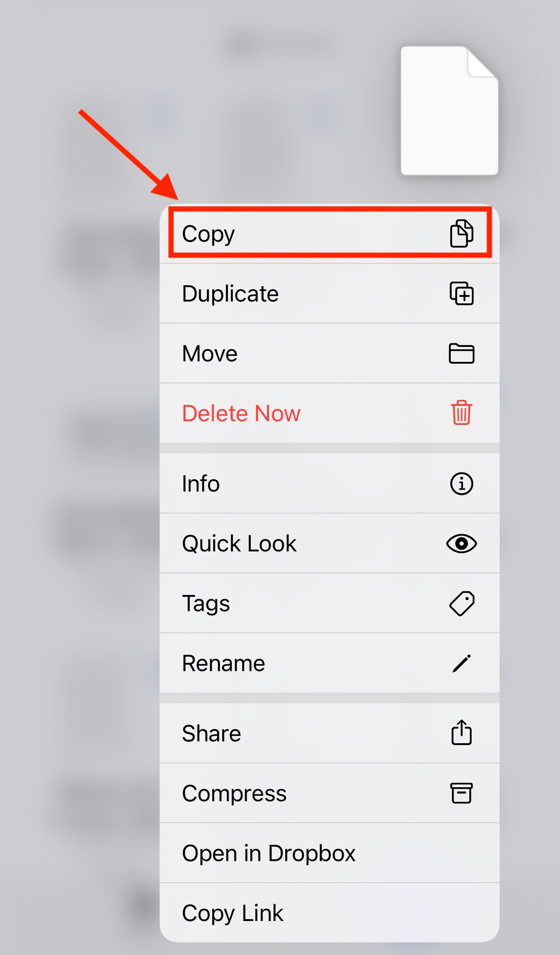The width and height of the screenshot is (560, 955).
Task: Open Info for the file
Action: (x=330, y=483)
